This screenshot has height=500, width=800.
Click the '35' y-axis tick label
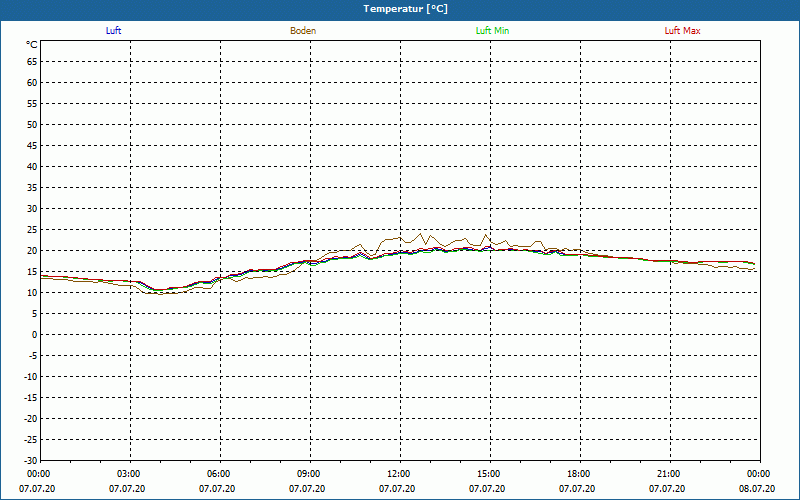point(32,188)
